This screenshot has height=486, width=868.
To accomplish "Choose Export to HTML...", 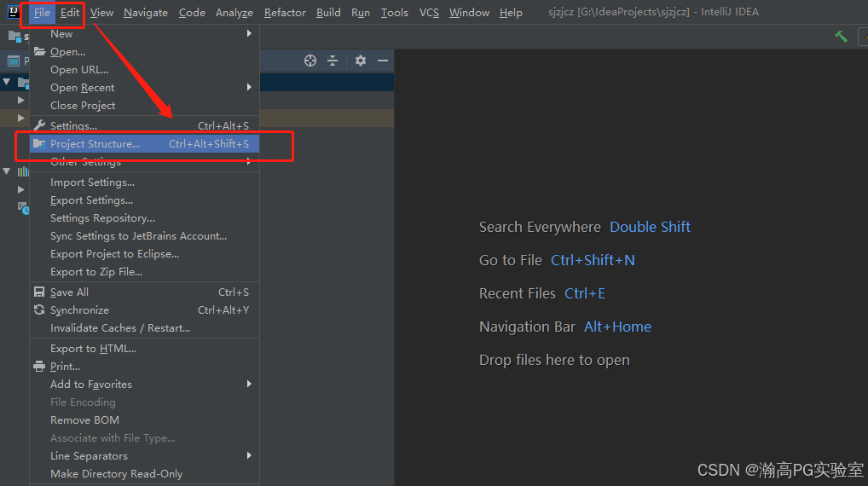I will [144, 348].
